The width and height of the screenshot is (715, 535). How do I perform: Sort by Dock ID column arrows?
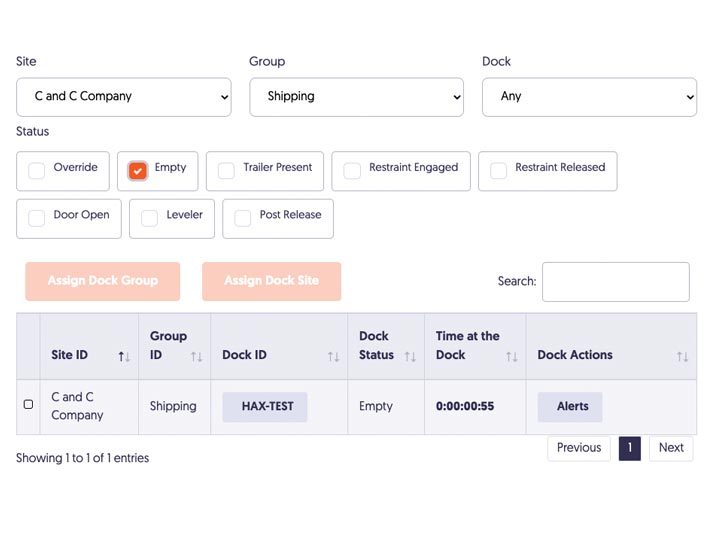[x=333, y=357]
